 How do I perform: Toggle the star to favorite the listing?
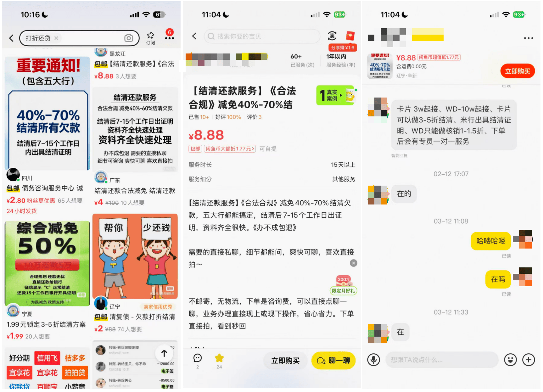(x=219, y=359)
